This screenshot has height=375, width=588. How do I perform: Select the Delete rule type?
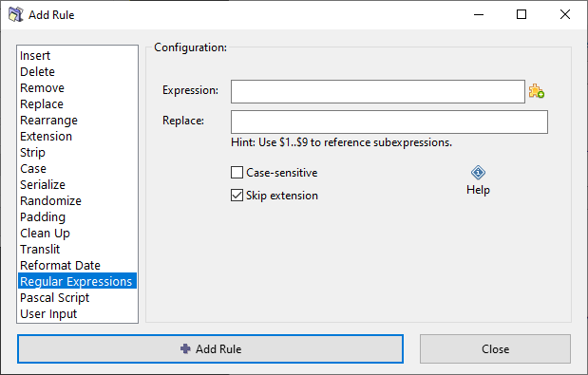[x=77, y=71]
